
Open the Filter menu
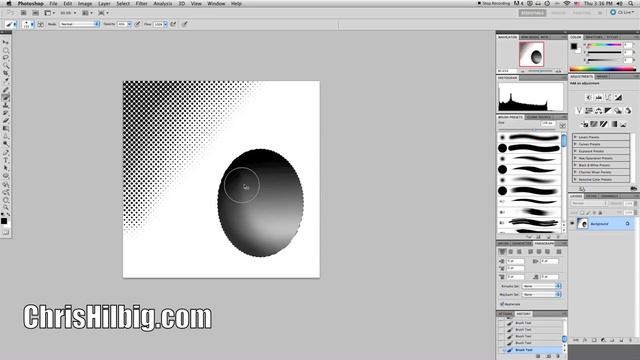141,4
